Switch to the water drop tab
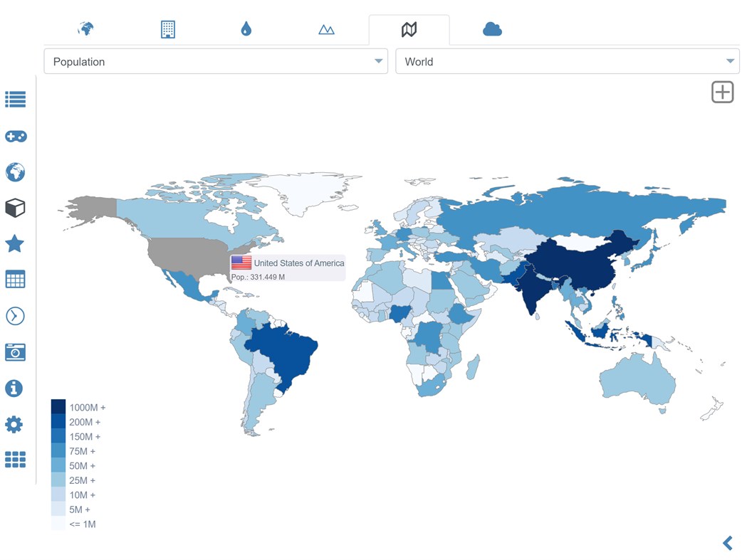 (246, 28)
